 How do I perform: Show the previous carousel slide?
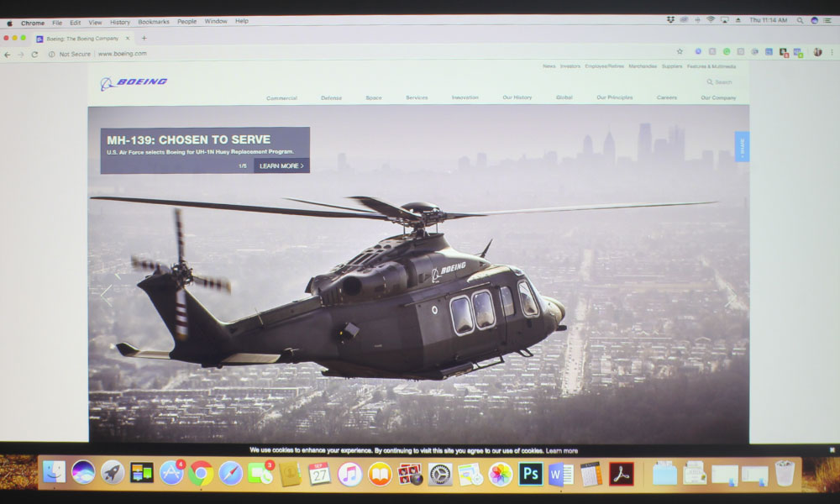point(107,295)
